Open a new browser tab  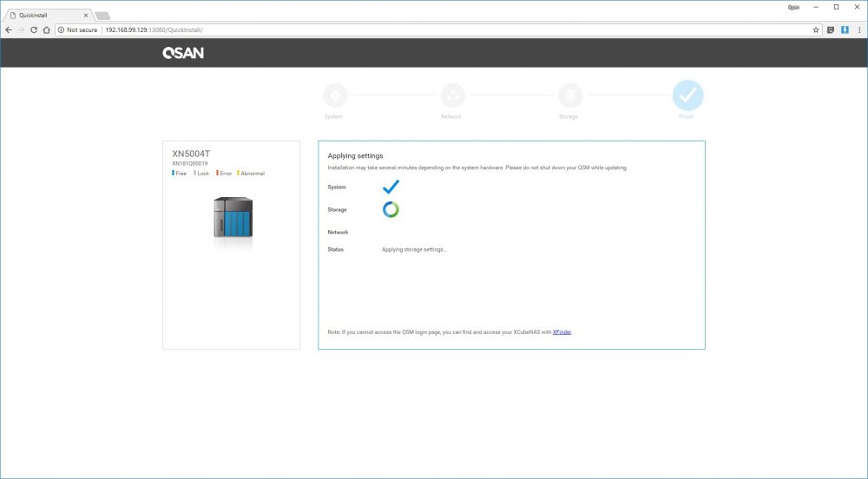pyautogui.click(x=102, y=16)
